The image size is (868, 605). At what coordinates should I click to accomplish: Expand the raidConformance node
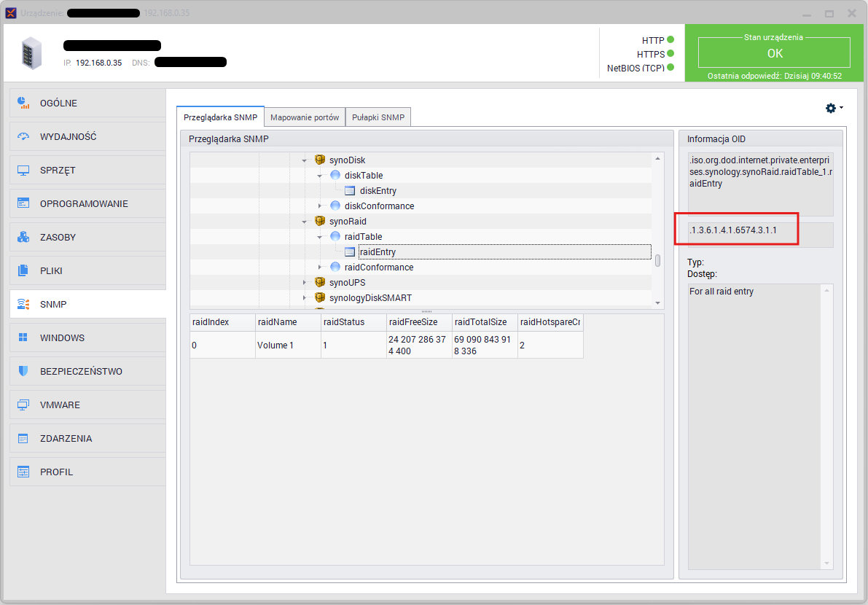(x=319, y=268)
